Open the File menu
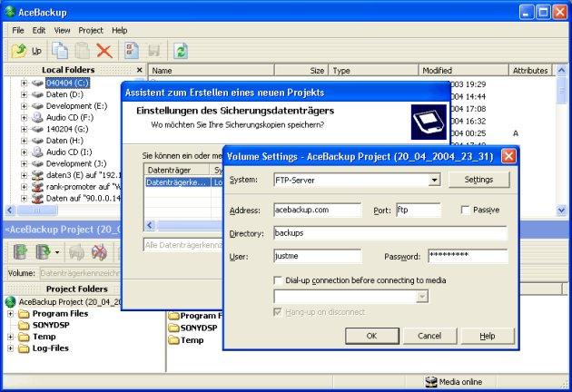This screenshot has width=572, height=392. pyautogui.click(x=18, y=30)
